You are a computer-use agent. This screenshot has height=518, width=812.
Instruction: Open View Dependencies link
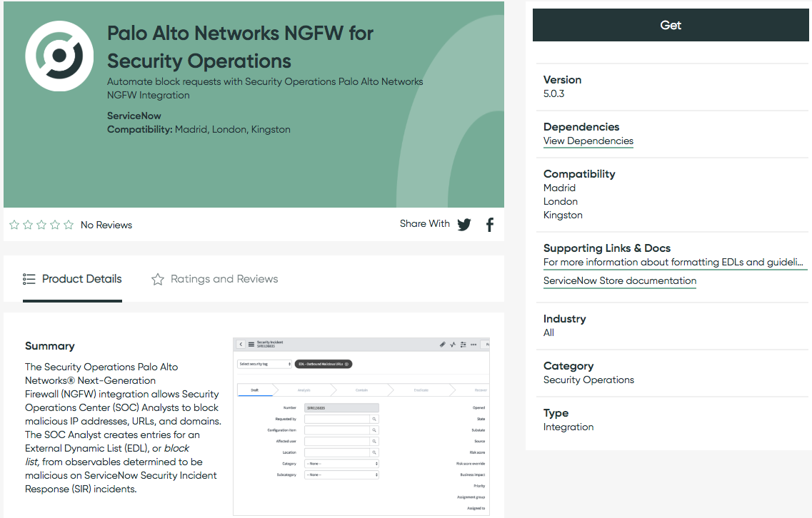(588, 141)
